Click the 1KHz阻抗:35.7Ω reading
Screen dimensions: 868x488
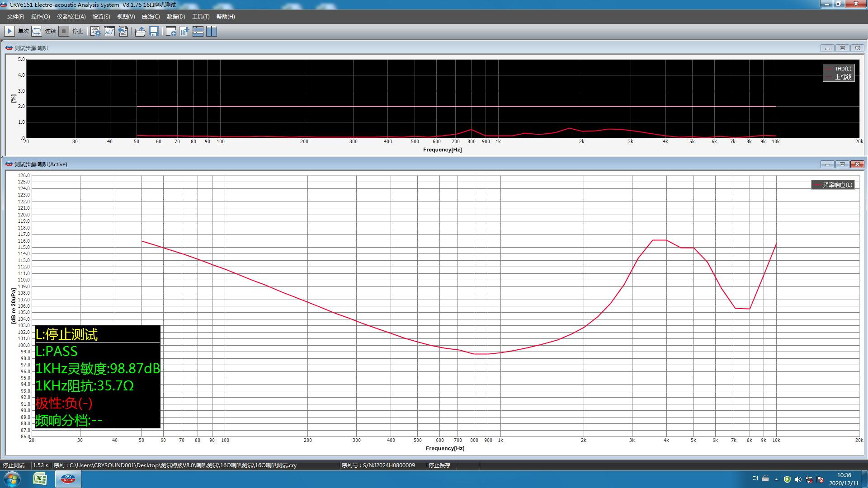tap(85, 385)
